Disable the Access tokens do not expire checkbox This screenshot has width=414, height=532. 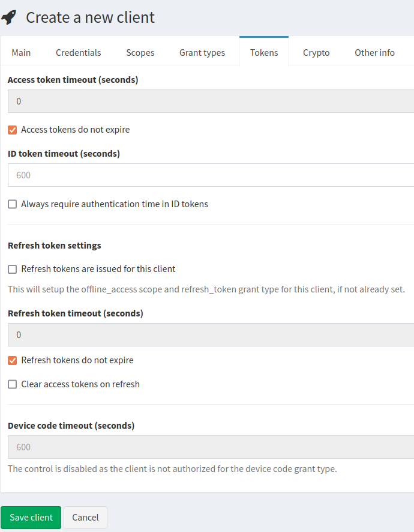pos(11,129)
